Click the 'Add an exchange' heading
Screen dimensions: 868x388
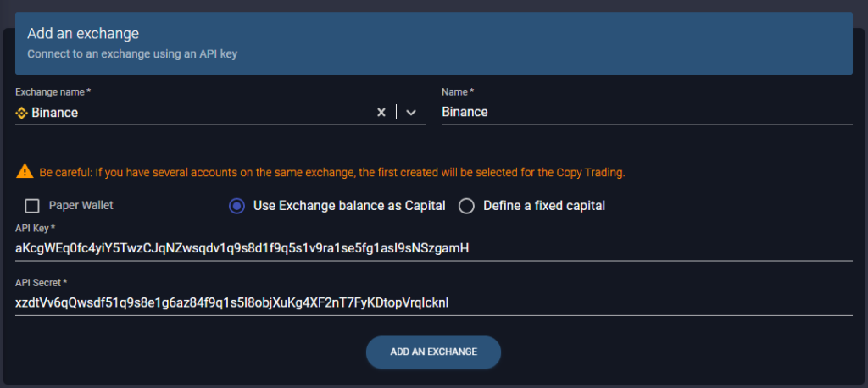(x=83, y=34)
